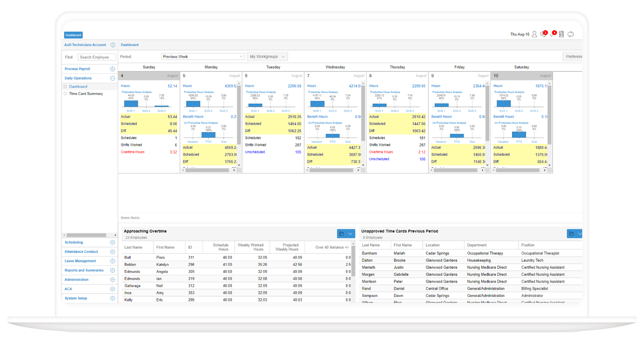Click the 'Thu Aug-15' date text

click(520, 35)
